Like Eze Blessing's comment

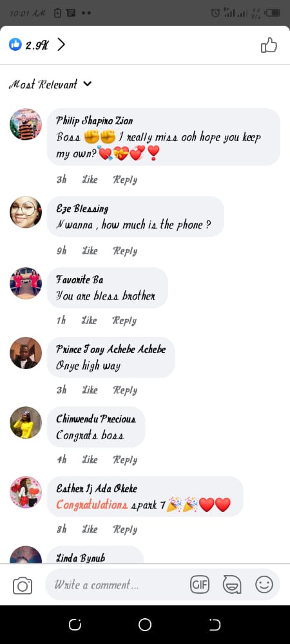[90, 251]
